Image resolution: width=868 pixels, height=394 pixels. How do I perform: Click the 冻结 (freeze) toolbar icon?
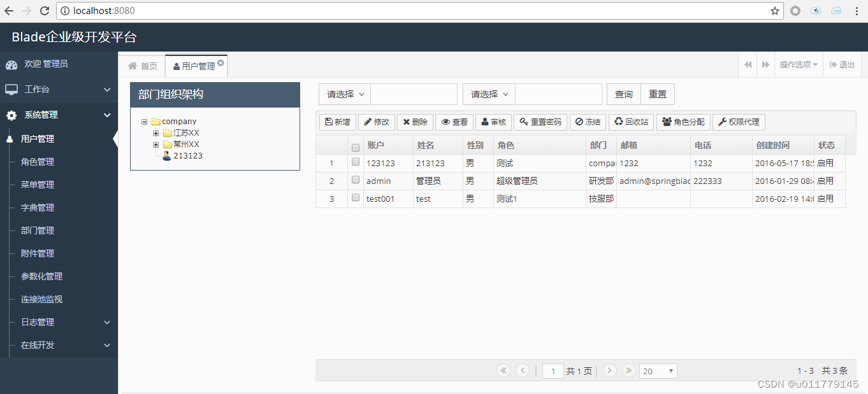pyautogui.click(x=587, y=122)
